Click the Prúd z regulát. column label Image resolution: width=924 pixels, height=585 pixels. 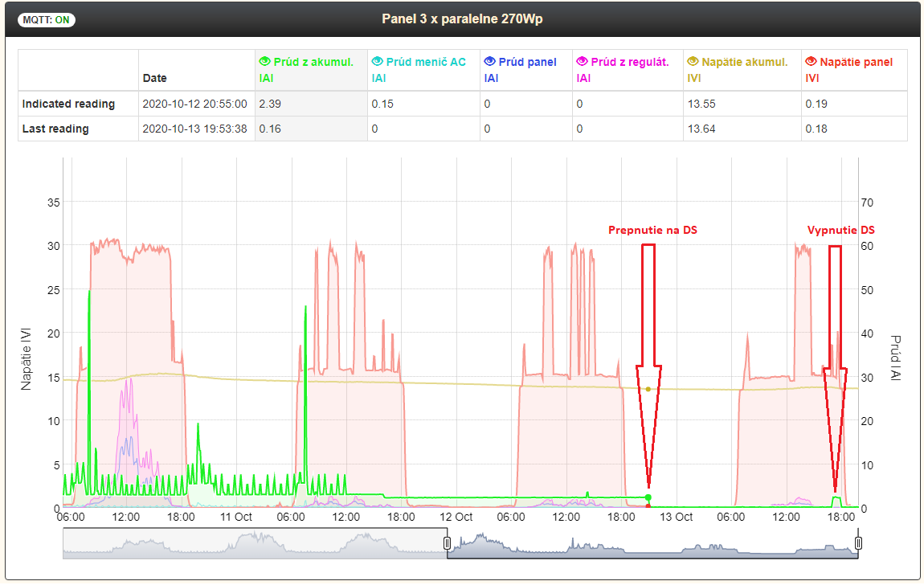(x=630, y=62)
